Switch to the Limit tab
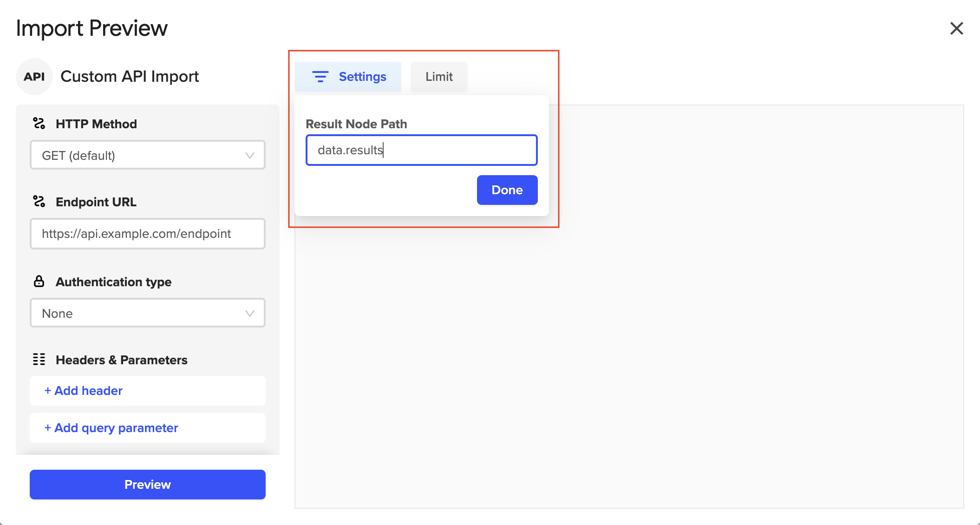Screen dimensions: 980x525 pyautogui.click(x=439, y=77)
